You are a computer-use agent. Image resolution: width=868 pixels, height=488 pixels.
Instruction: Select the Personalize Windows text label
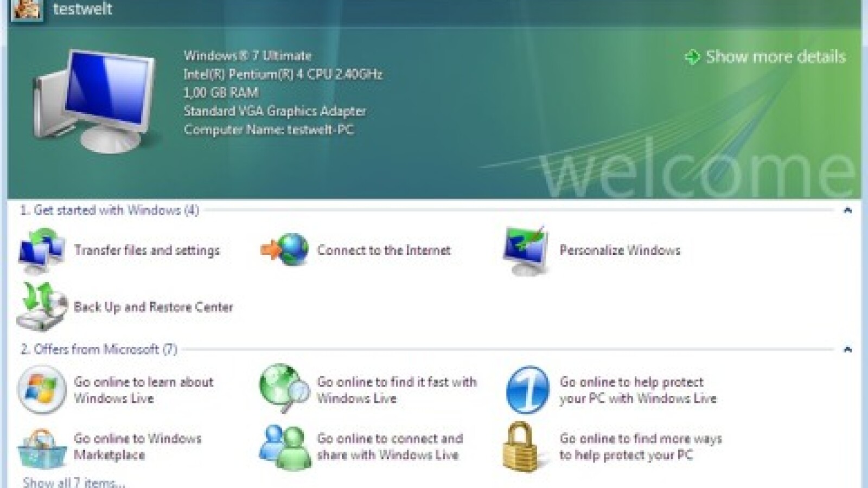pos(620,251)
